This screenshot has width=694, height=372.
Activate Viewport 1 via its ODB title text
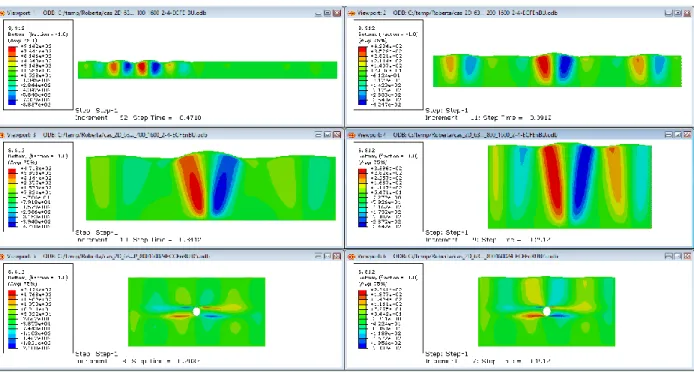[124, 13]
